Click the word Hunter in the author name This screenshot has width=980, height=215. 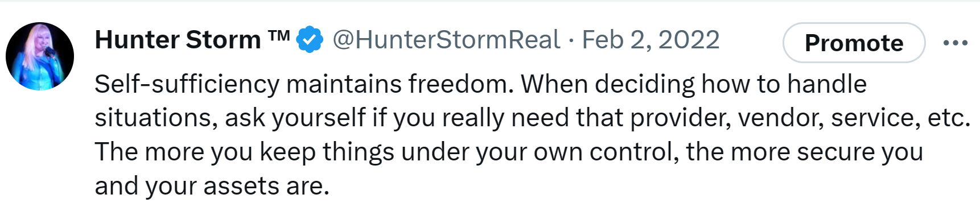(x=137, y=40)
